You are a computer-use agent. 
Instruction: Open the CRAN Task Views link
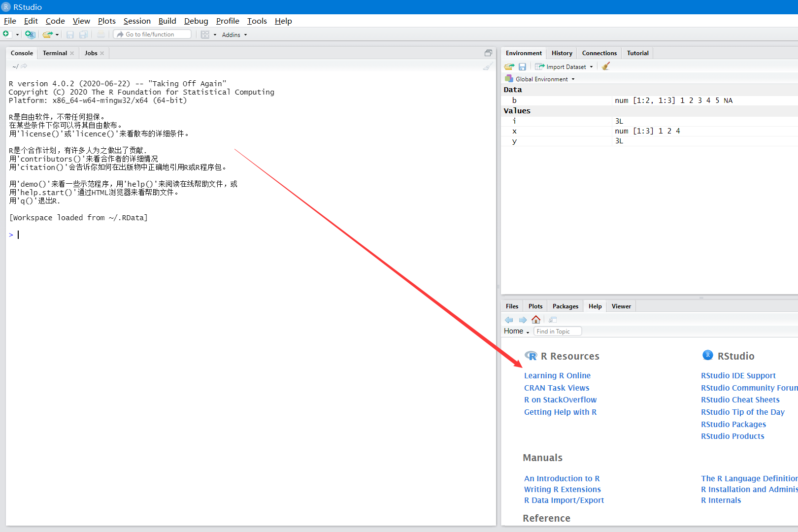(x=557, y=388)
